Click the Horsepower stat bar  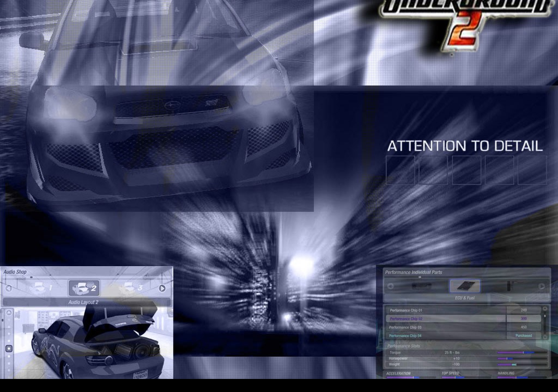click(x=522, y=359)
